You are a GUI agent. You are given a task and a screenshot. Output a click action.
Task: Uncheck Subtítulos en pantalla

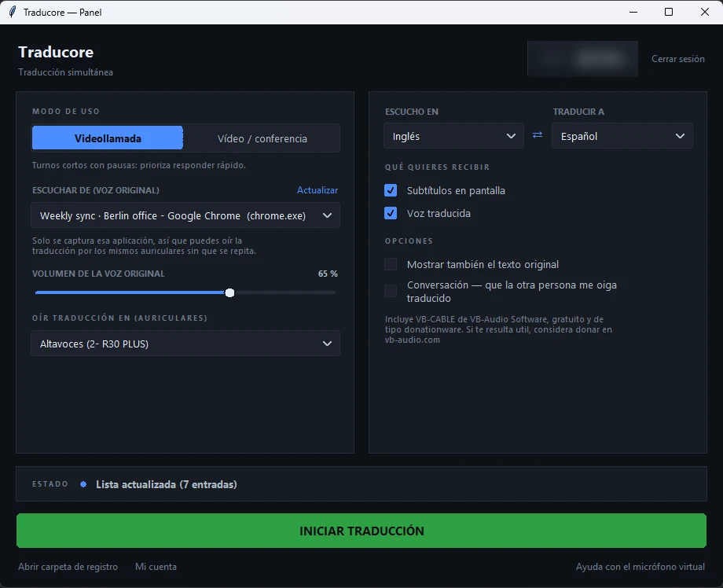[x=391, y=190]
